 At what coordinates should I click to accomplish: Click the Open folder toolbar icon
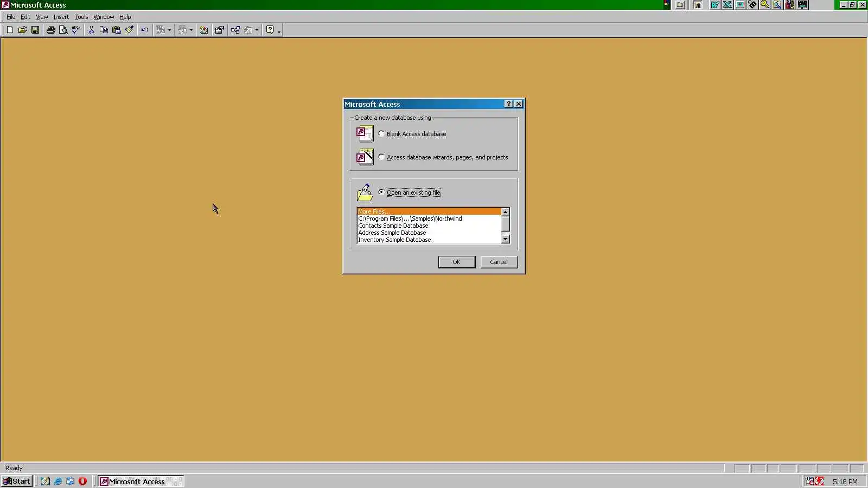pyautogui.click(x=22, y=30)
